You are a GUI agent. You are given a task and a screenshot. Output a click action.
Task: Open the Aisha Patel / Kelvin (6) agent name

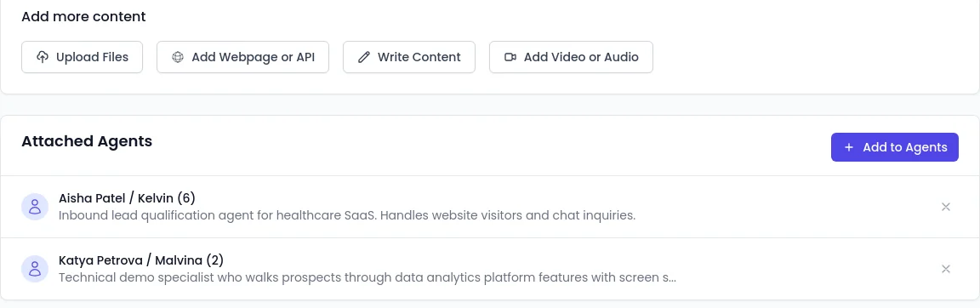click(x=127, y=198)
